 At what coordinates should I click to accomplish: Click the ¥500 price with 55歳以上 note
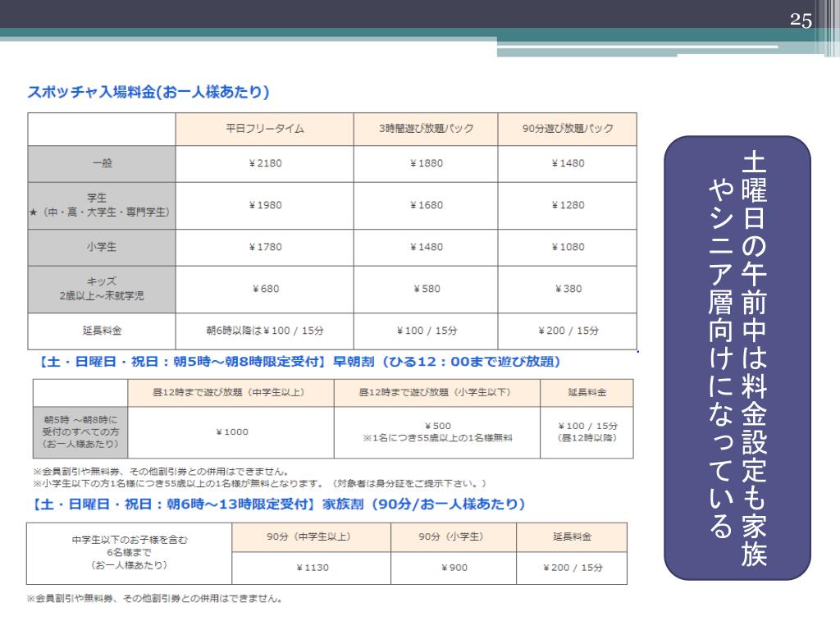[x=436, y=432]
